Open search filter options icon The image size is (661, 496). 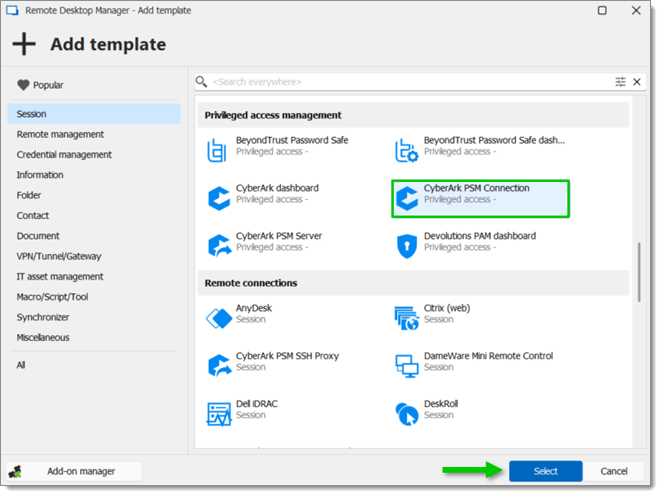pos(620,82)
